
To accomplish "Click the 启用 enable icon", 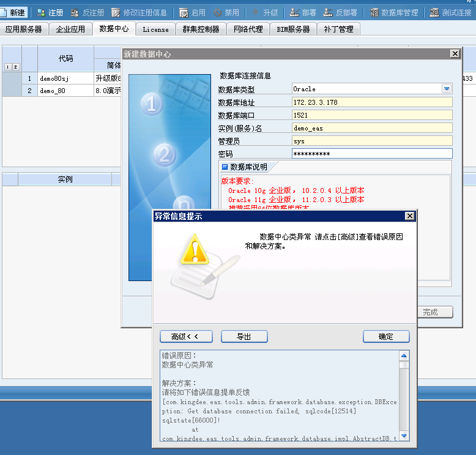I will click(x=184, y=13).
